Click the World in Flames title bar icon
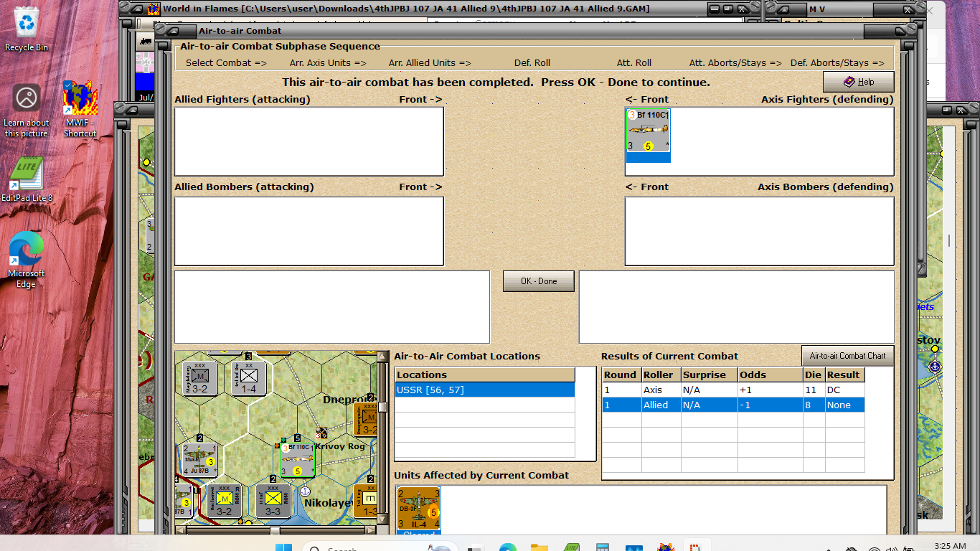 [x=154, y=9]
